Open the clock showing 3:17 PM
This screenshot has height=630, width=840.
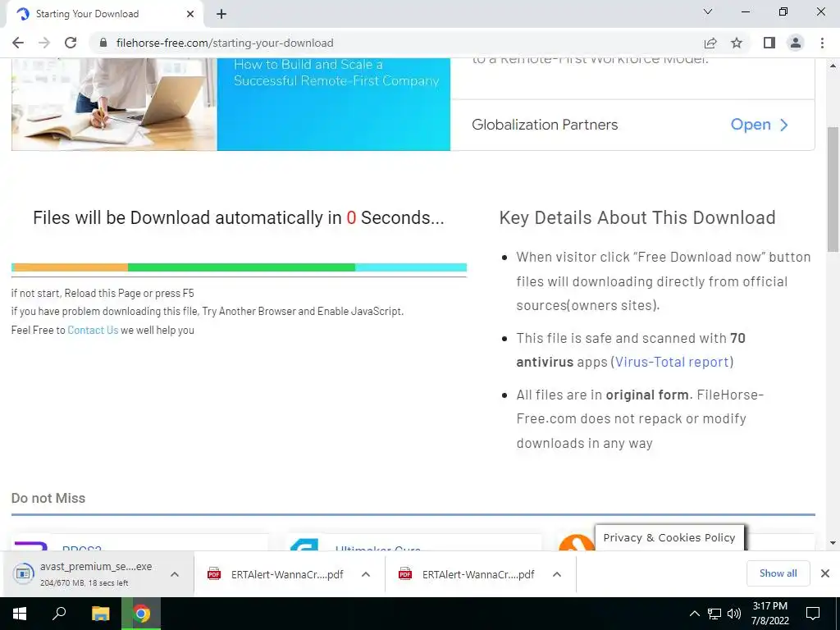pos(769,614)
